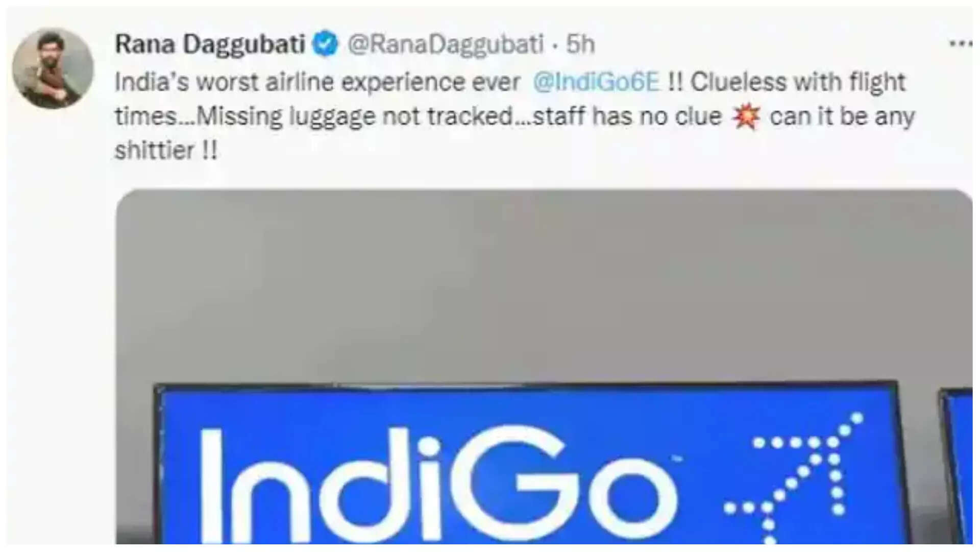Click the IndiGo wordmark on the blue screen
Image resolution: width=980 pixels, height=552 pixels.
pos(439,486)
